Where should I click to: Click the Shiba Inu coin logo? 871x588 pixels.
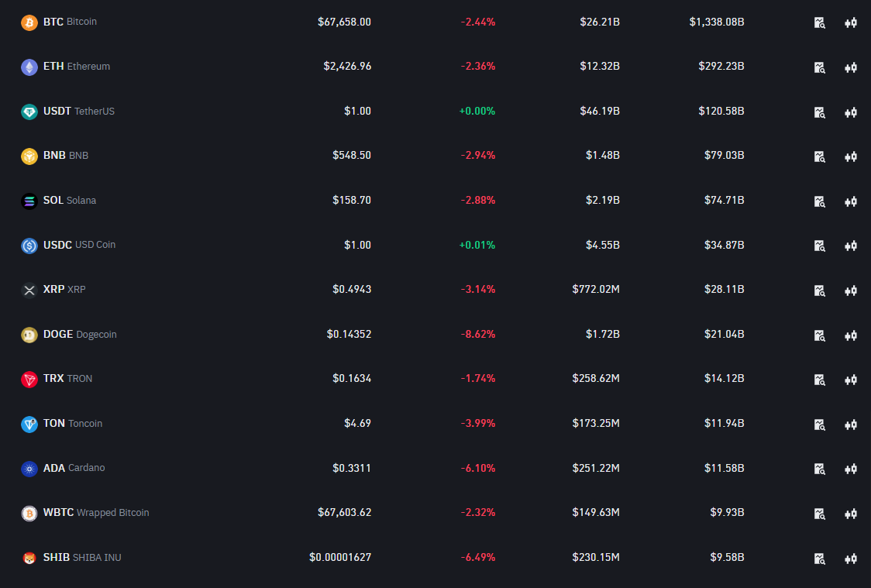pos(29,559)
